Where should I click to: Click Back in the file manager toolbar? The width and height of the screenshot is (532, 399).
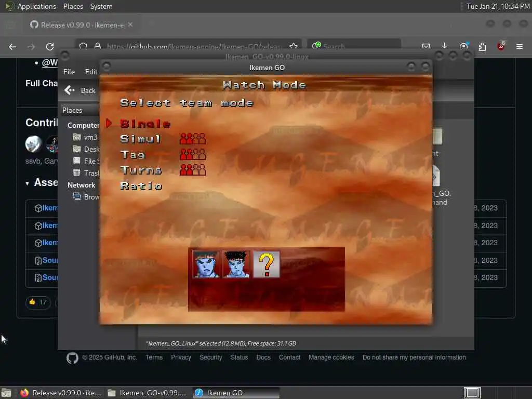click(x=81, y=90)
